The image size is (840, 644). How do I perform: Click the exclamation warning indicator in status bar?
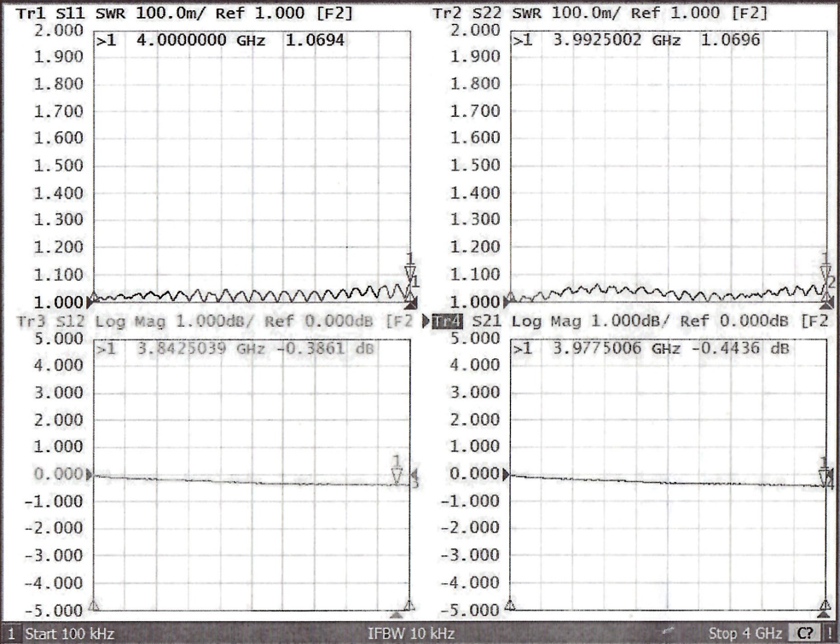point(830,634)
